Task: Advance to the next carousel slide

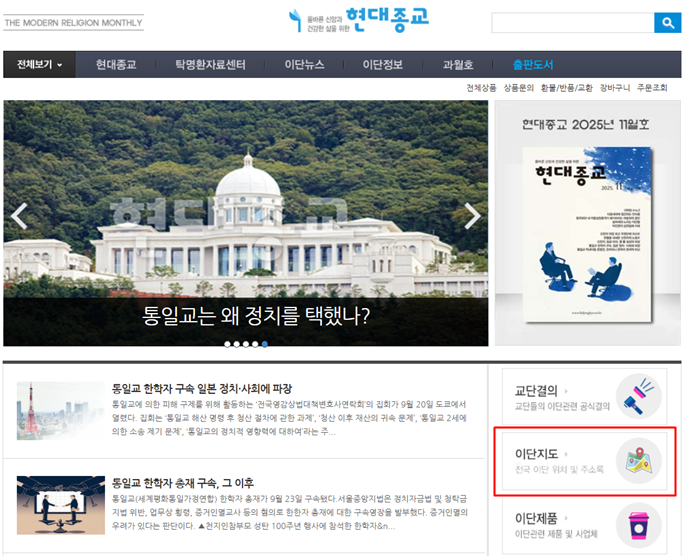Action: point(472,216)
